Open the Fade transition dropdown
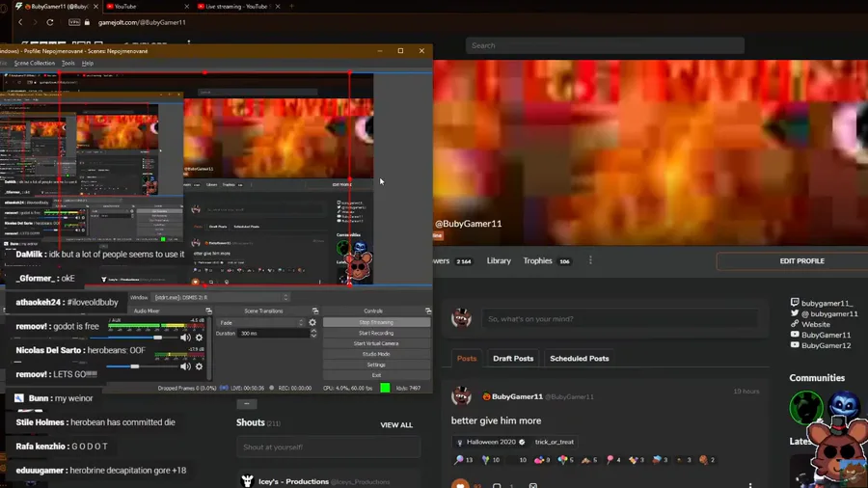 tap(261, 322)
